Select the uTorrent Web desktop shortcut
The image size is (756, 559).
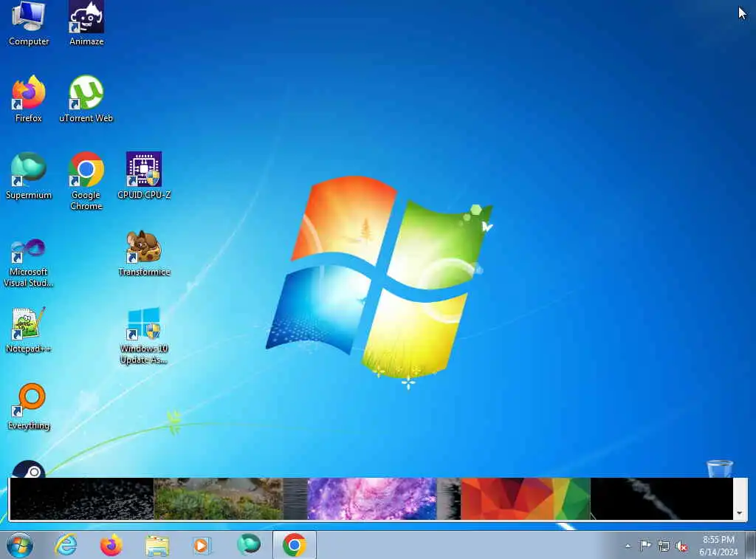[x=86, y=99]
